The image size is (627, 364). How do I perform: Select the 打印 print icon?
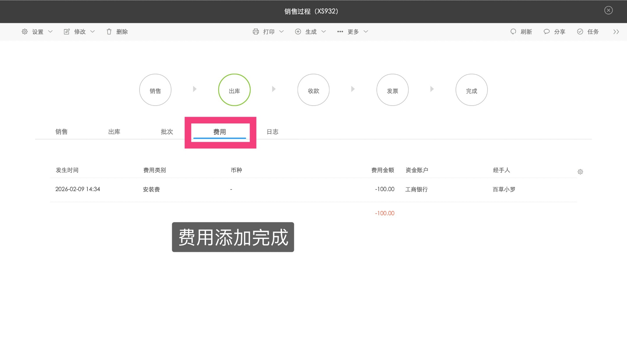point(256,31)
